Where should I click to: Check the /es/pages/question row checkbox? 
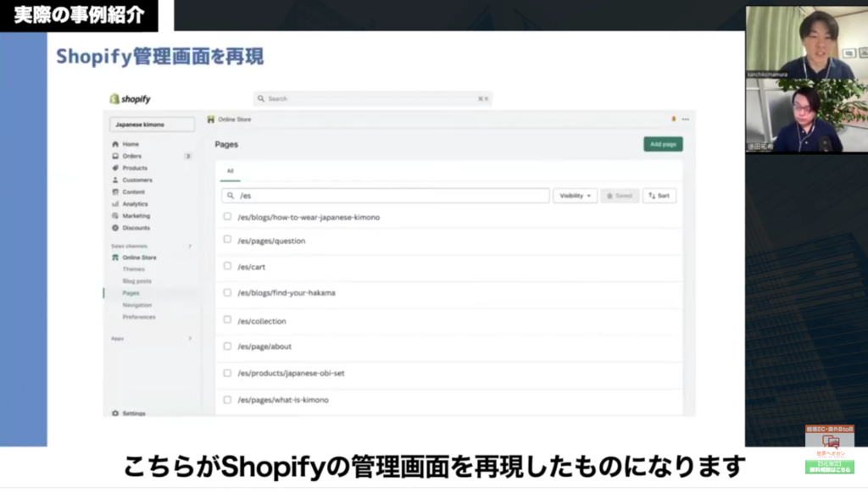coord(227,239)
